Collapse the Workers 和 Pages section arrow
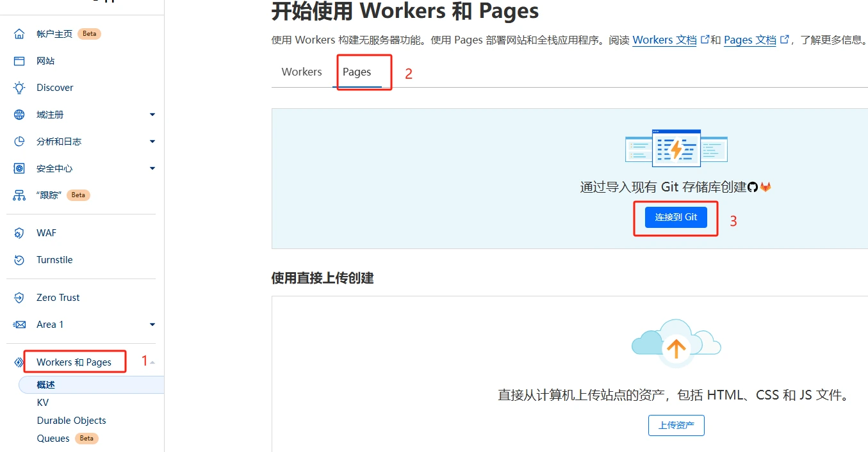This screenshot has height=452, width=868. [x=152, y=362]
